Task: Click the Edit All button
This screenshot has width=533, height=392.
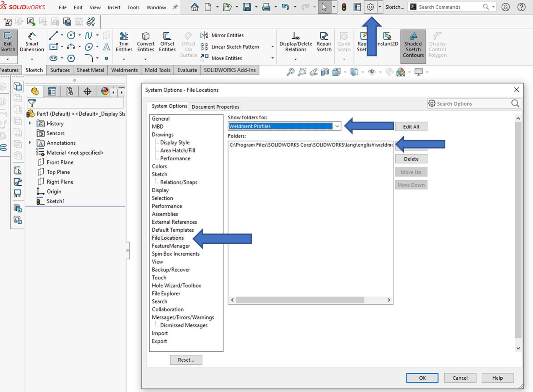Action: pos(411,127)
